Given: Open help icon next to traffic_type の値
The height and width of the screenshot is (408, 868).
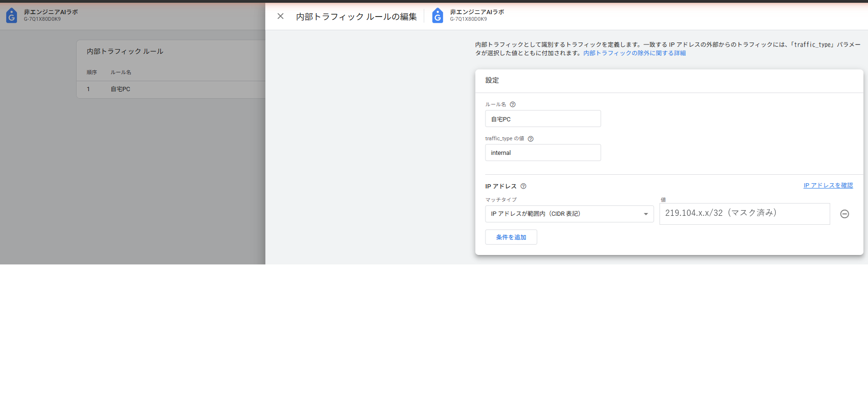Looking at the screenshot, I should (x=530, y=139).
